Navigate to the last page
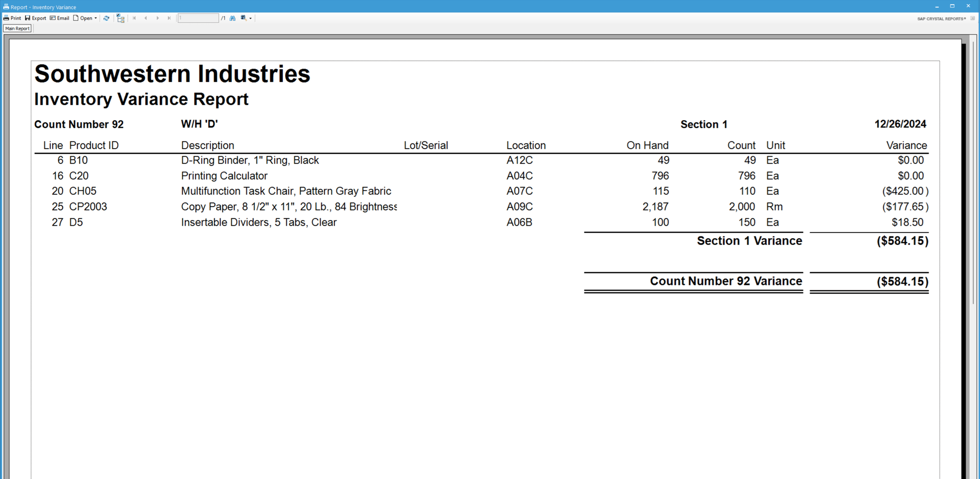 pos(169,18)
